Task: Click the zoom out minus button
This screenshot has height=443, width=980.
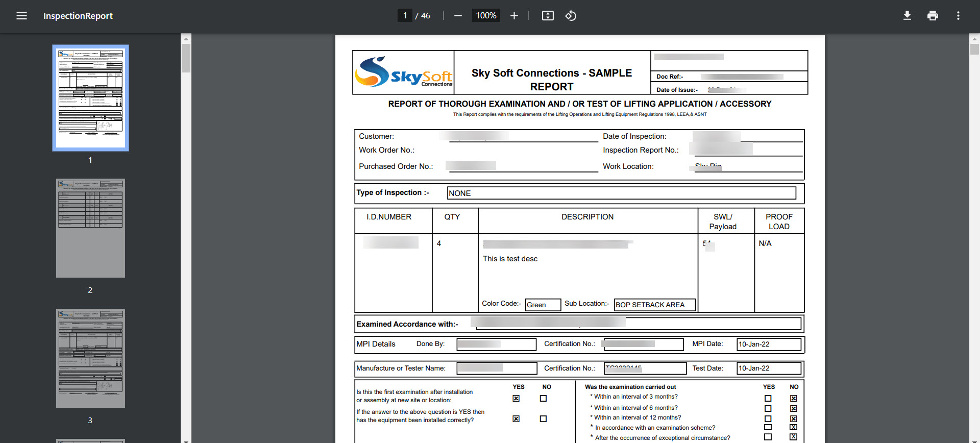Action: tap(458, 16)
